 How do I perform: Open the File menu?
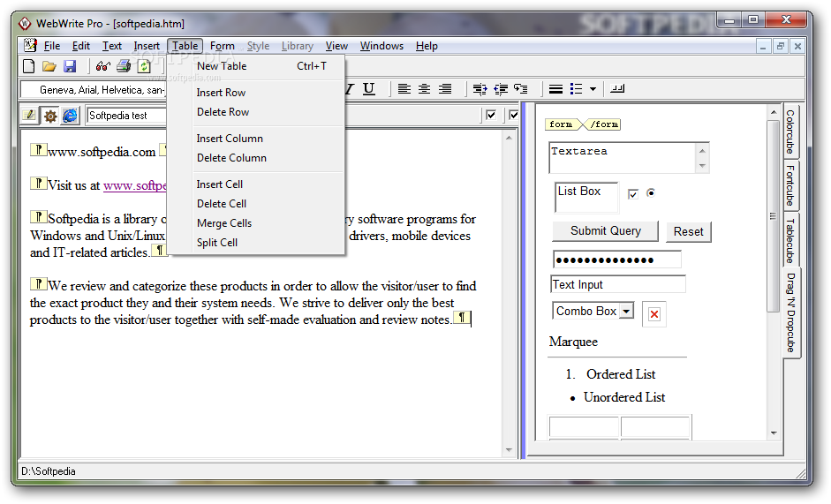52,46
